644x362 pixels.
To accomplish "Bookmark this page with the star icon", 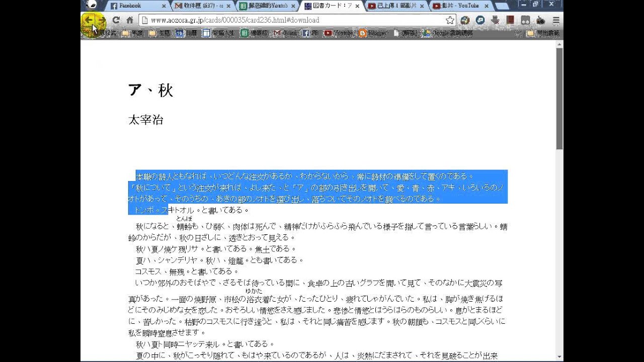I will (x=450, y=20).
